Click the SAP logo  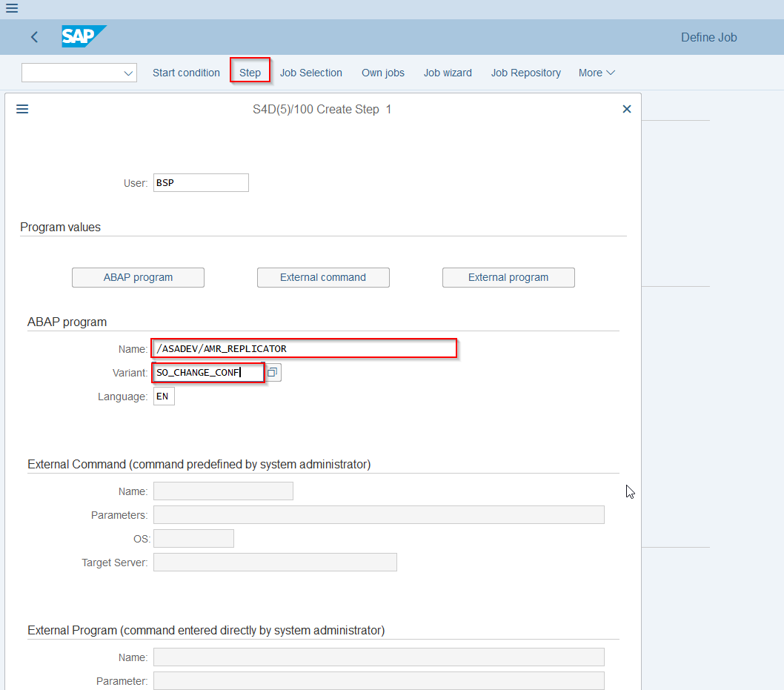click(84, 36)
